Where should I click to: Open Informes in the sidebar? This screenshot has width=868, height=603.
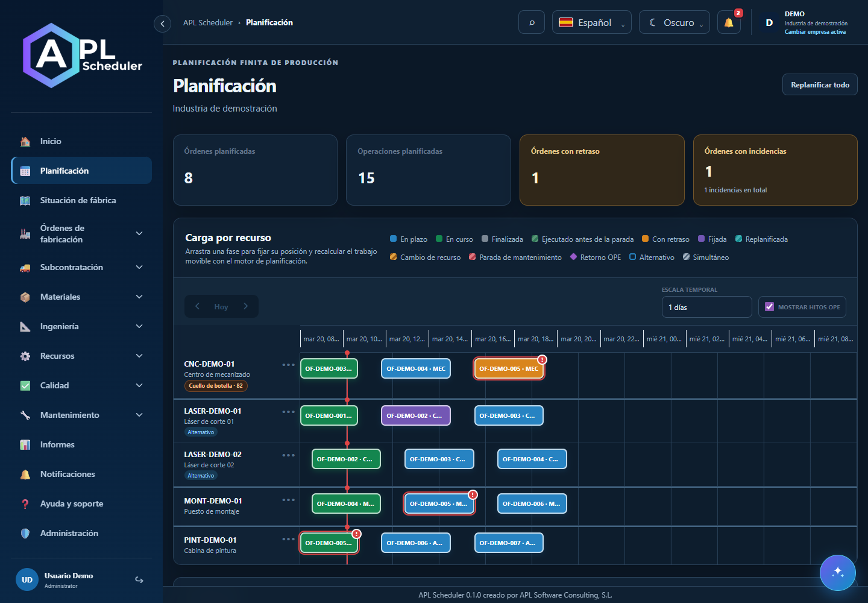click(x=81, y=444)
